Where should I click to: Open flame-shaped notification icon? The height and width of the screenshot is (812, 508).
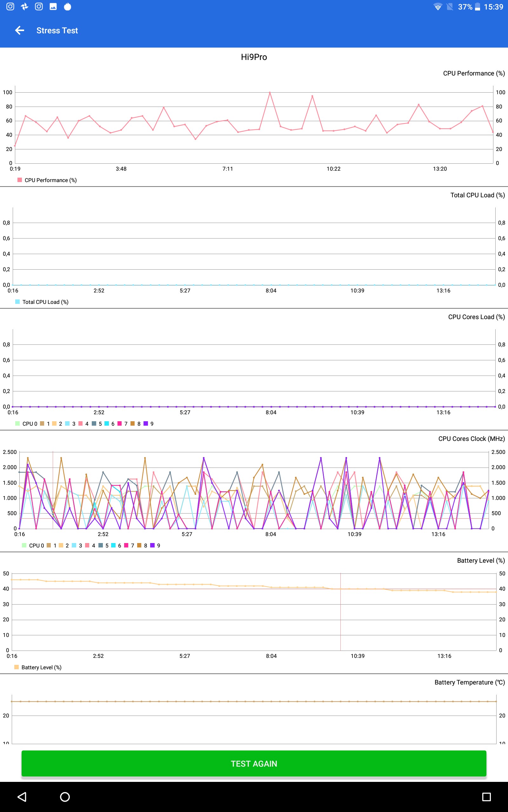tap(68, 7)
